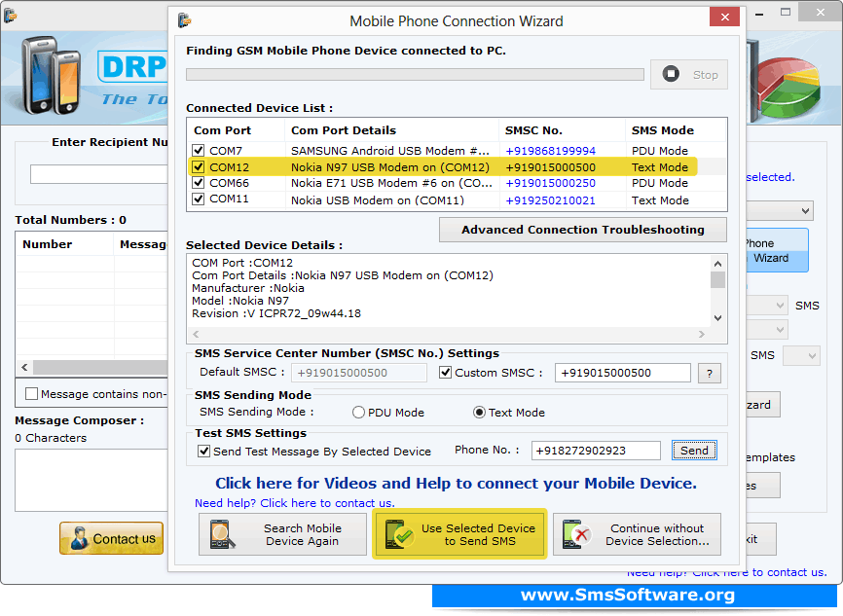Open the Videos and Help link for connecting device
This screenshot has width=843, height=616.
point(456,484)
